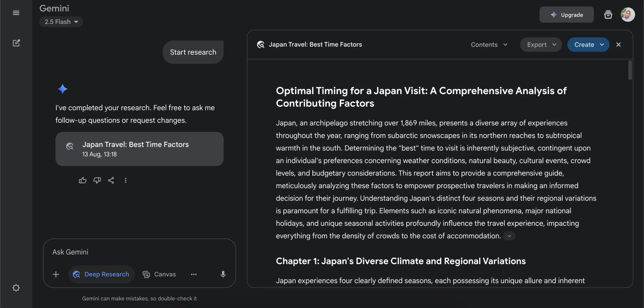Expand the Contents dropdown
The width and height of the screenshot is (644, 308).
click(489, 45)
